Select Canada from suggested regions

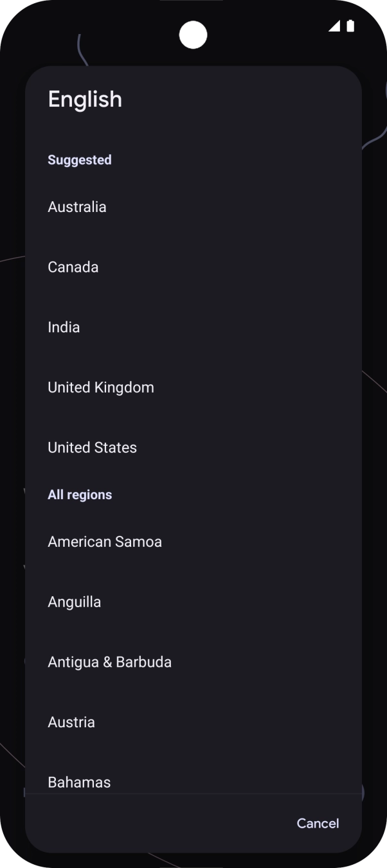pyautogui.click(x=73, y=267)
